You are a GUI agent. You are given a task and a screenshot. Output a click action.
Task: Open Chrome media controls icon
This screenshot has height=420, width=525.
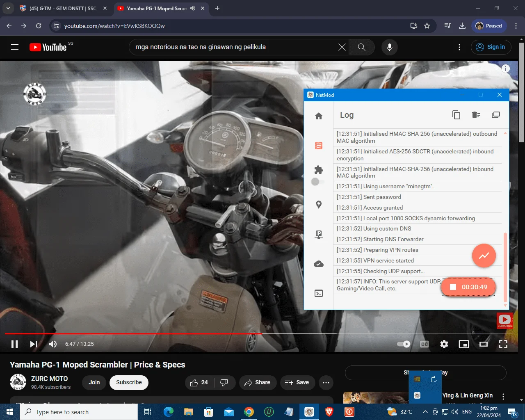[x=447, y=26]
